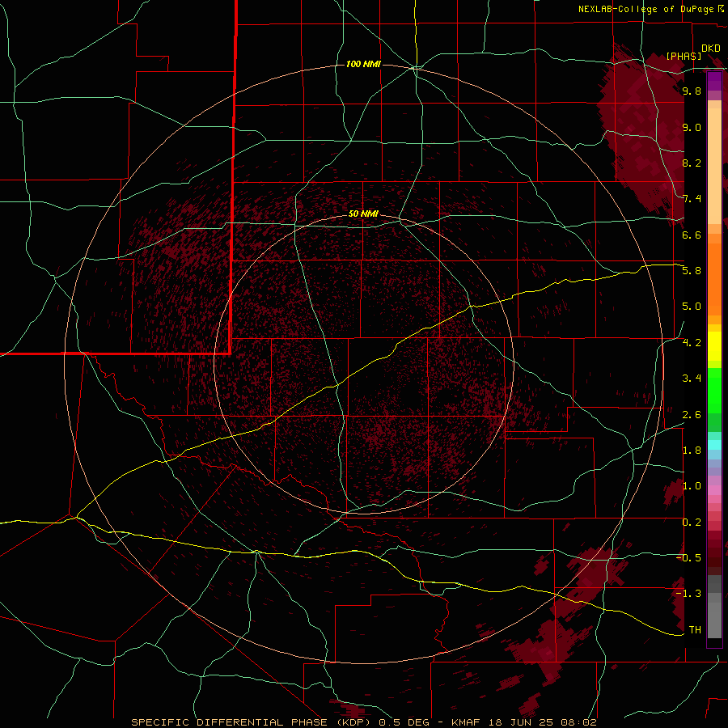The image size is (728, 728).
Task: Click the 4.2 scale label
Action: (692, 343)
